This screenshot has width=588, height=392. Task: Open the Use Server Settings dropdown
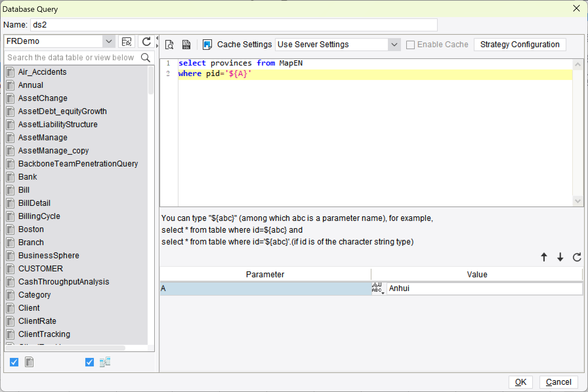point(394,44)
